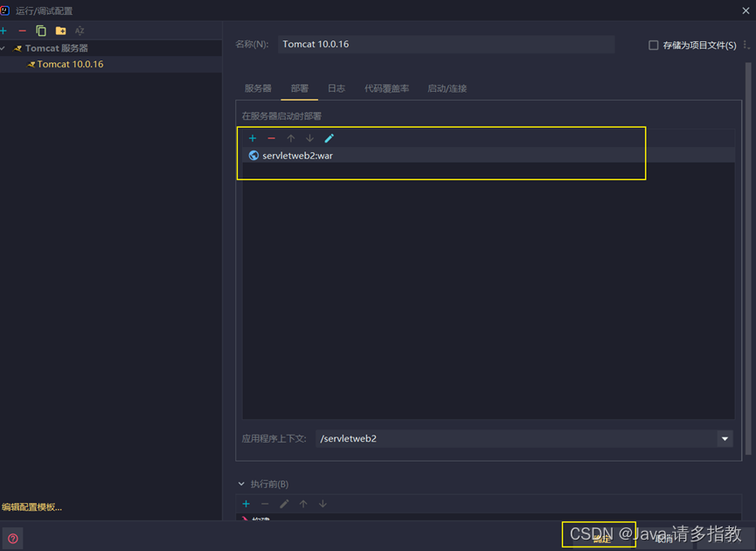This screenshot has height=551, width=756.
Task: Move deployment artifact down
Action: (310, 138)
